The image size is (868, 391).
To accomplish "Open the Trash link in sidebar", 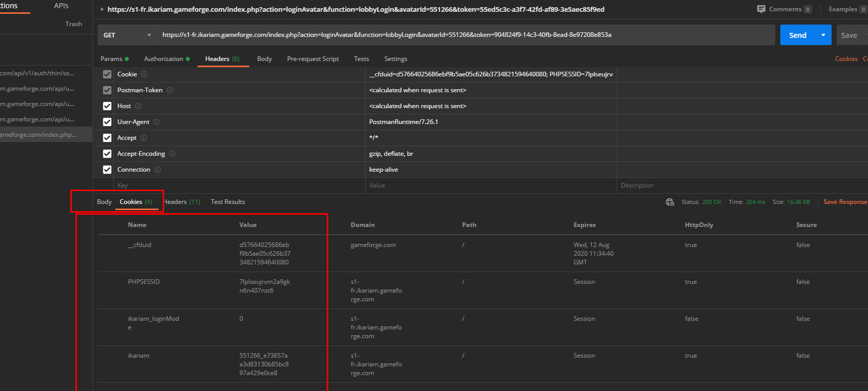I will click(73, 24).
